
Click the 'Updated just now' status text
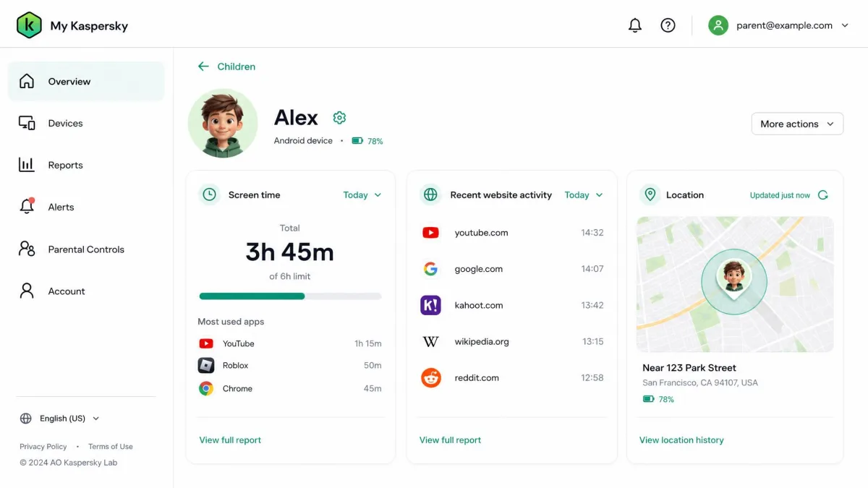(x=780, y=195)
